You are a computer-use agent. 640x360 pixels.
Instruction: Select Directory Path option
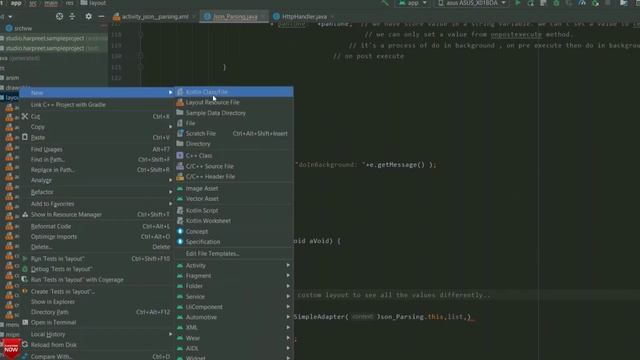(97, 312)
